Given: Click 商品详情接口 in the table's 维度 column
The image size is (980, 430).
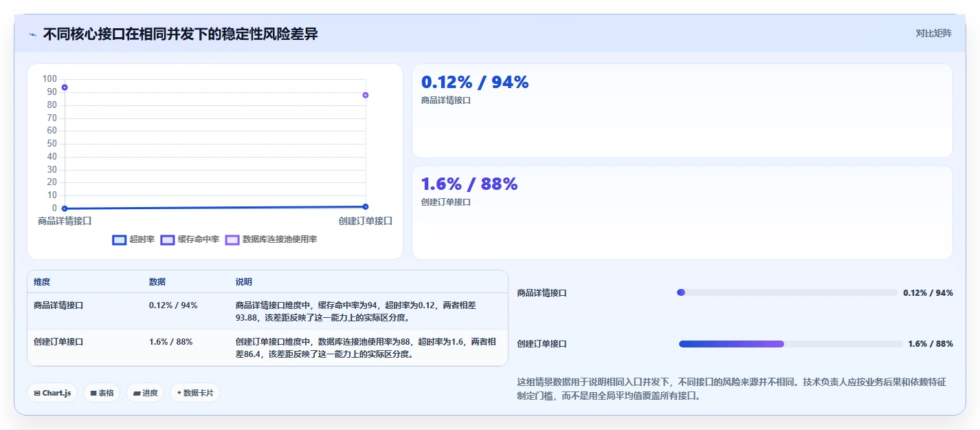Looking at the screenshot, I should [x=58, y=305].
